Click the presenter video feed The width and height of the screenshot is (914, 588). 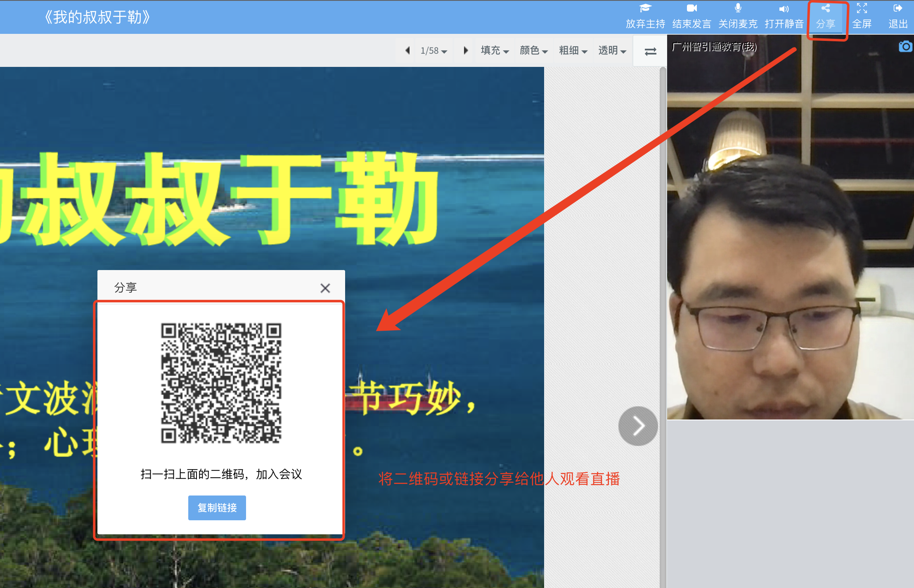point(790,228)
